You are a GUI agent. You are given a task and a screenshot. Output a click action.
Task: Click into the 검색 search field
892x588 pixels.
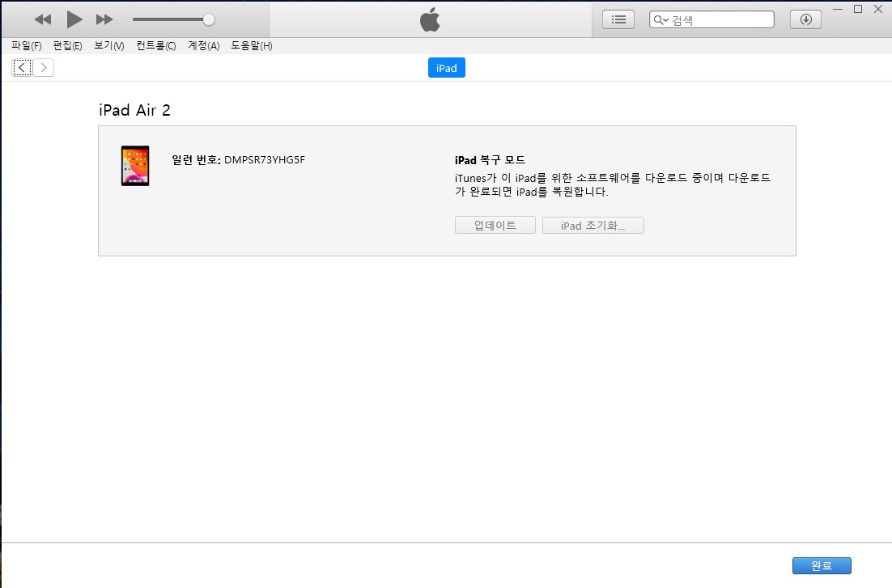(x=711, y=20)
